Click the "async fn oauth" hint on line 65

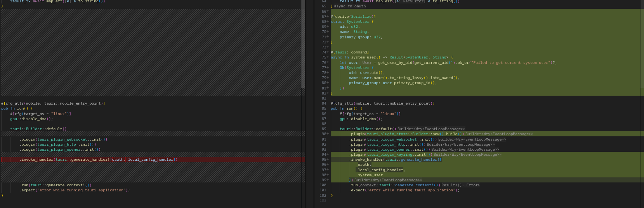pyautogui.click(x=349, y=6)
